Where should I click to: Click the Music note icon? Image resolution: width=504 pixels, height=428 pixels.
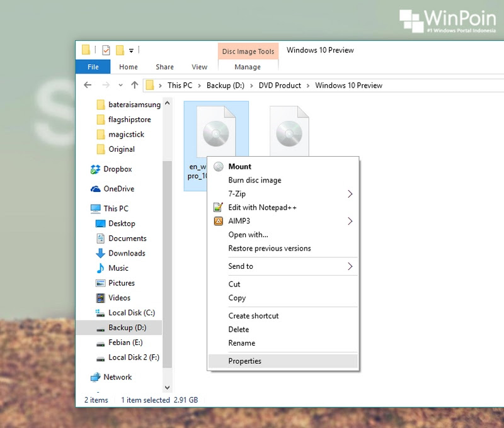(101, 268)
